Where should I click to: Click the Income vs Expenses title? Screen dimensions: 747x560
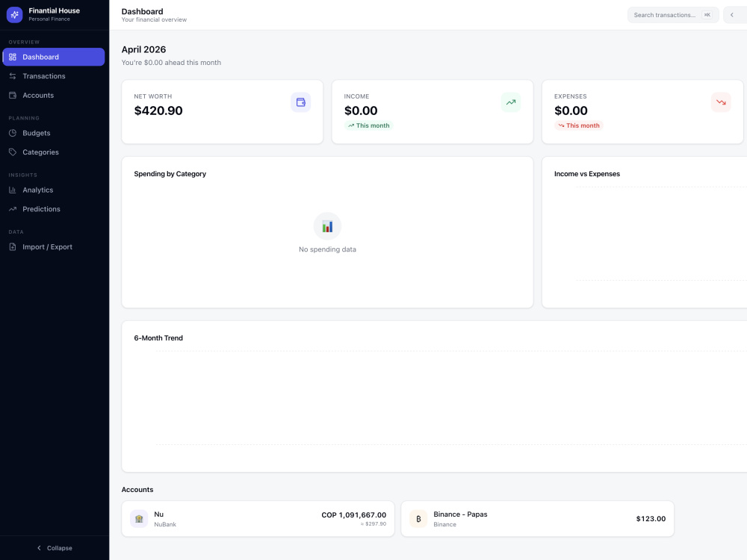[587, 174]
